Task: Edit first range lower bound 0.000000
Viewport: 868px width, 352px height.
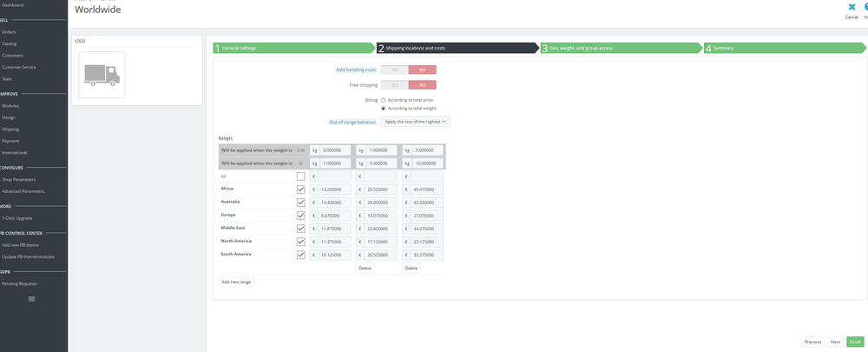Action: click(x=334, y=150)
